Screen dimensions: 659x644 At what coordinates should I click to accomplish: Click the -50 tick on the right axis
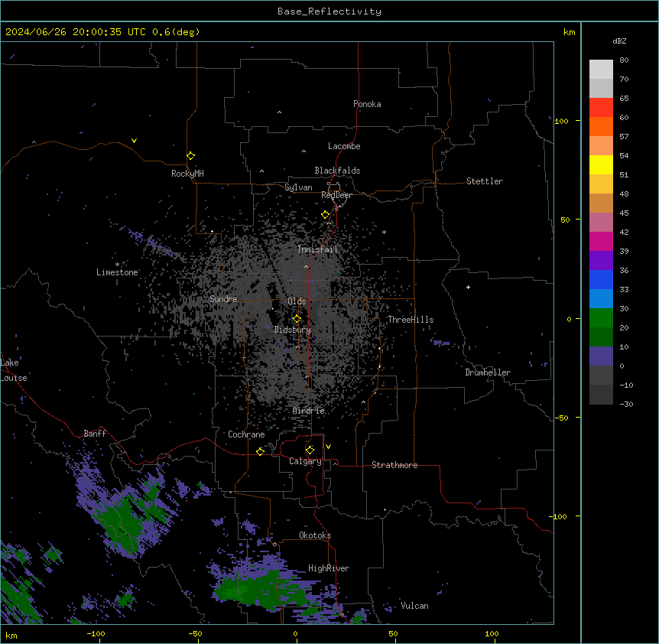tap(561, 418)
